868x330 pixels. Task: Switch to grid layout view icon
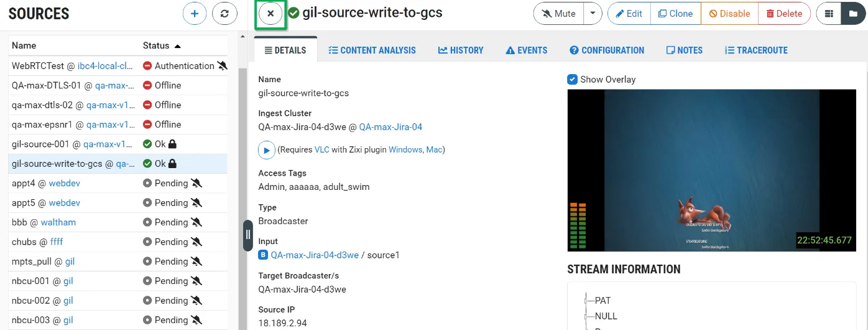(x=829, y=14)
